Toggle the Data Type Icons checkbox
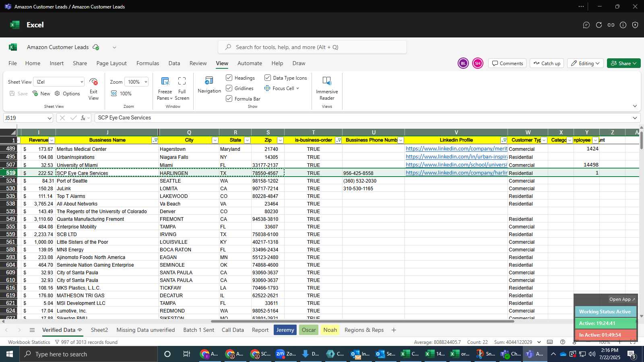 coord(267,78)
